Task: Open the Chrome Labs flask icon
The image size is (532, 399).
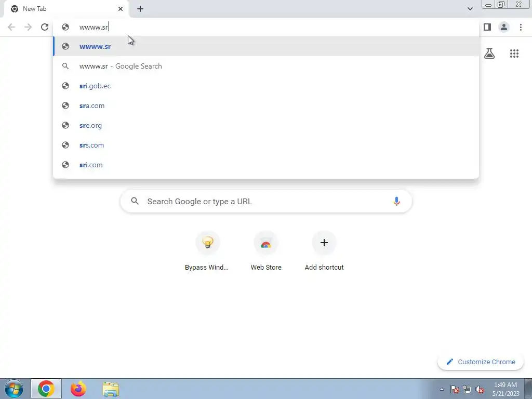Action: point(489,54)
